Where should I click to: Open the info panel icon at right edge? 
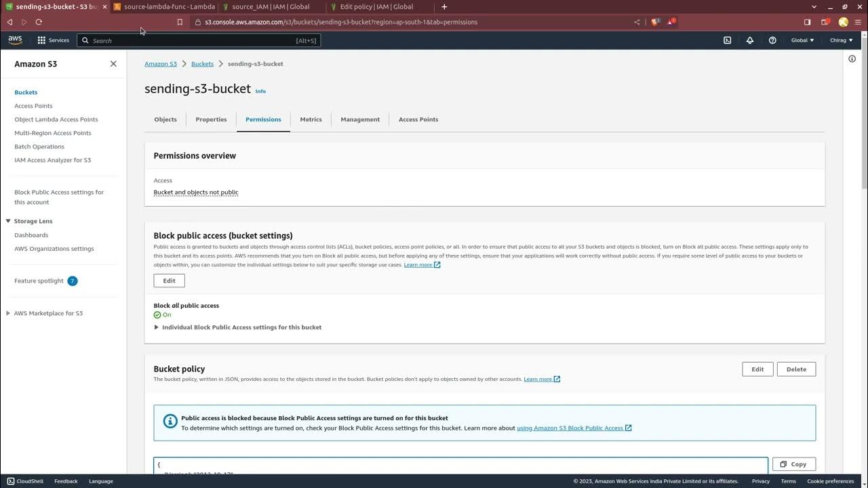852,59
